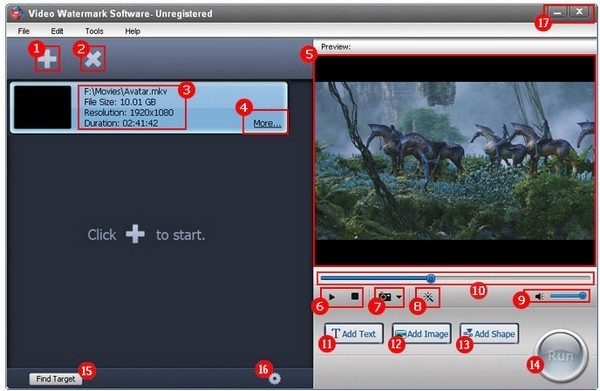Remove video with the X icon

click(93, 60)
